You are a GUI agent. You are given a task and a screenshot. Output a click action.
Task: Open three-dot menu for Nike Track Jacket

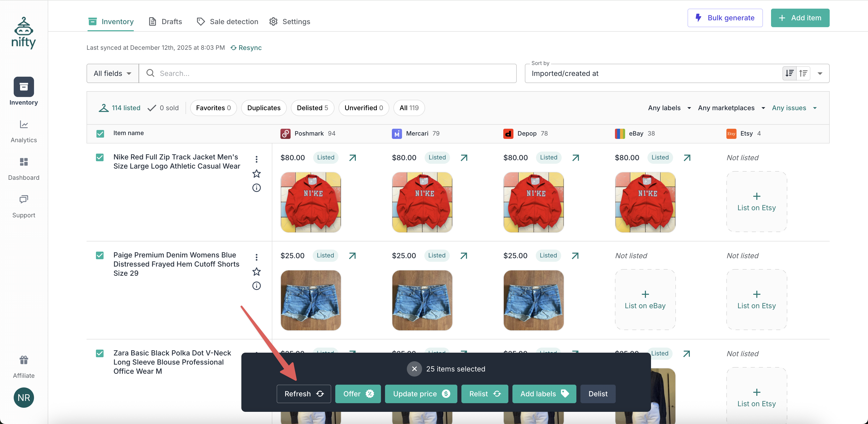(x=256, y=159)
